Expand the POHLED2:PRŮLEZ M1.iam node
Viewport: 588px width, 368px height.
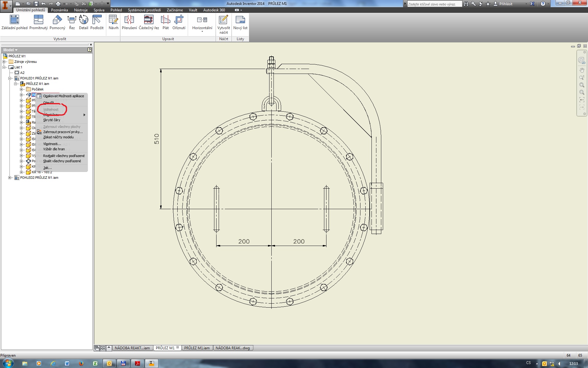click(10, 178)
